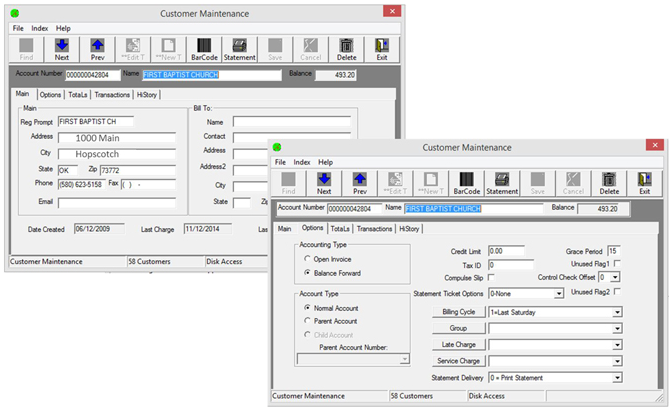Screen dimensions: 672x410
Task: Click Bill To Name field in back window
Action: click(x=291, y=122)
